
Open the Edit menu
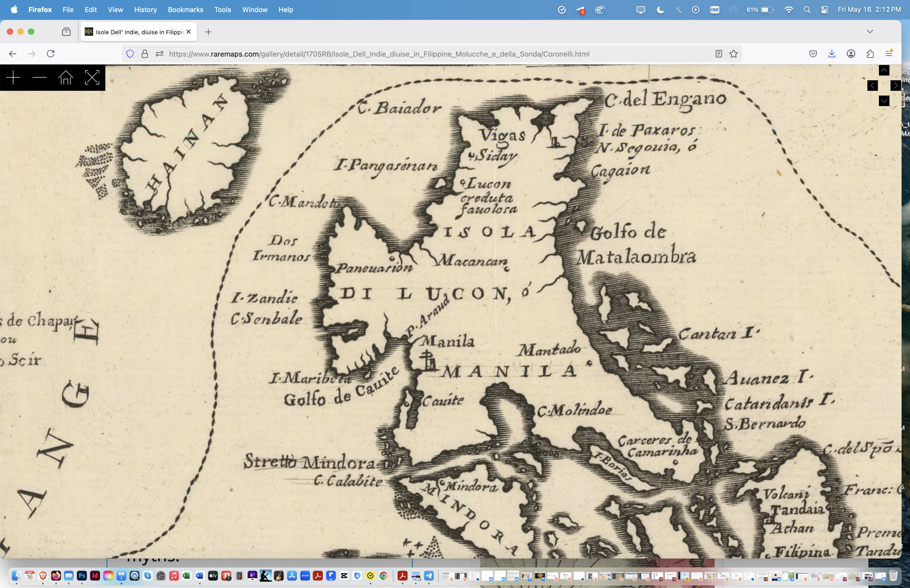pyautogui.click(x=91, y=9)
